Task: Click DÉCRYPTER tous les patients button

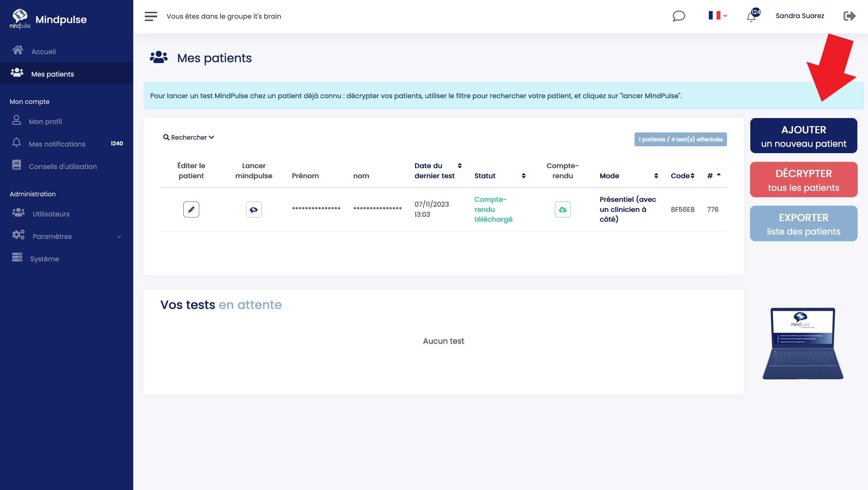Action: pyautogui.click(x=803, y=180)
